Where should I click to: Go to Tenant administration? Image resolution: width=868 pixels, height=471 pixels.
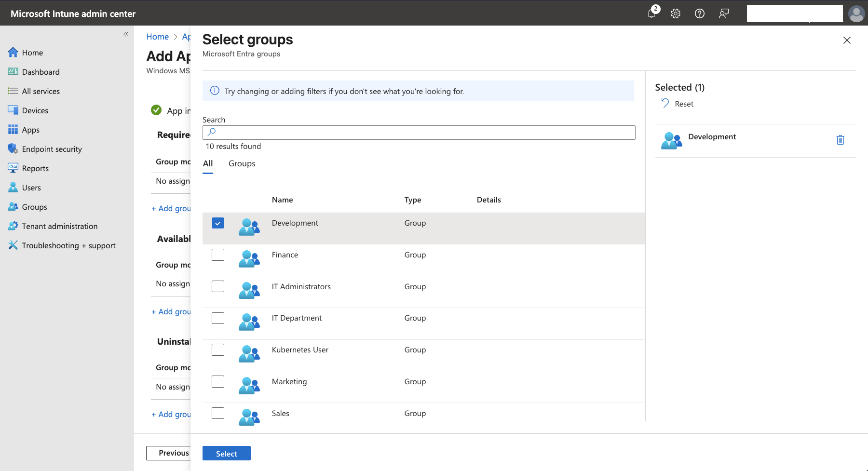click(59, 226)
